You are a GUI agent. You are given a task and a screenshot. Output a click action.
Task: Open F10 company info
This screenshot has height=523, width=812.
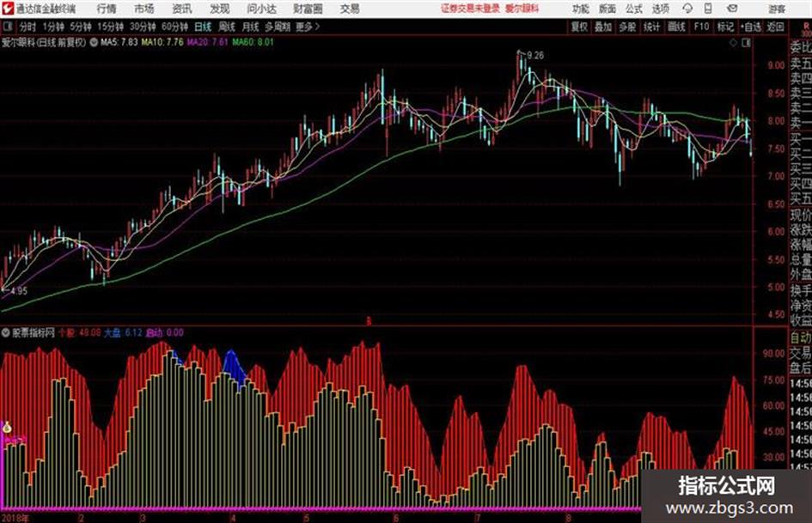(x=701, y=27)
